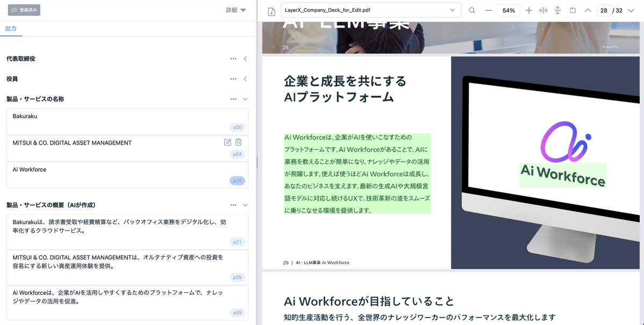Open the 詳細 dropdown
The width and height of the screenshot is (644, 325).
[236, 10]
